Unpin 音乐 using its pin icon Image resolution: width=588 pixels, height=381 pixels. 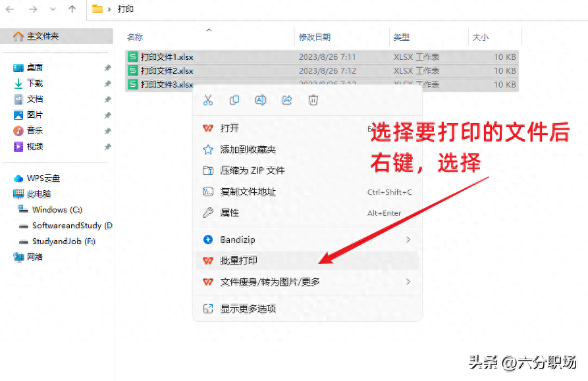pos(107,131)
